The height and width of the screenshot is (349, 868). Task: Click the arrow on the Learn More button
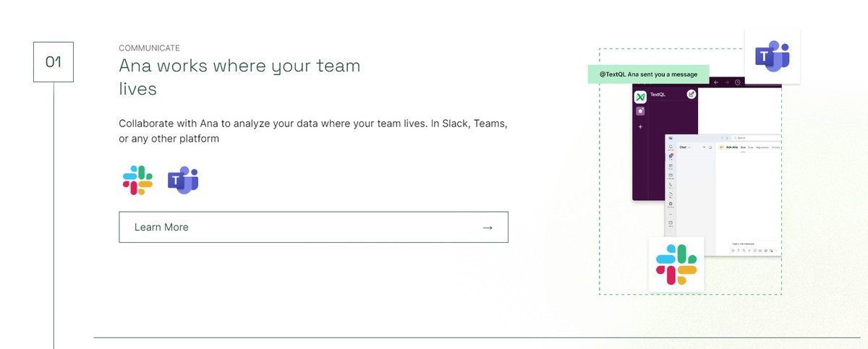pyautogui.click(x=488, y=228)
